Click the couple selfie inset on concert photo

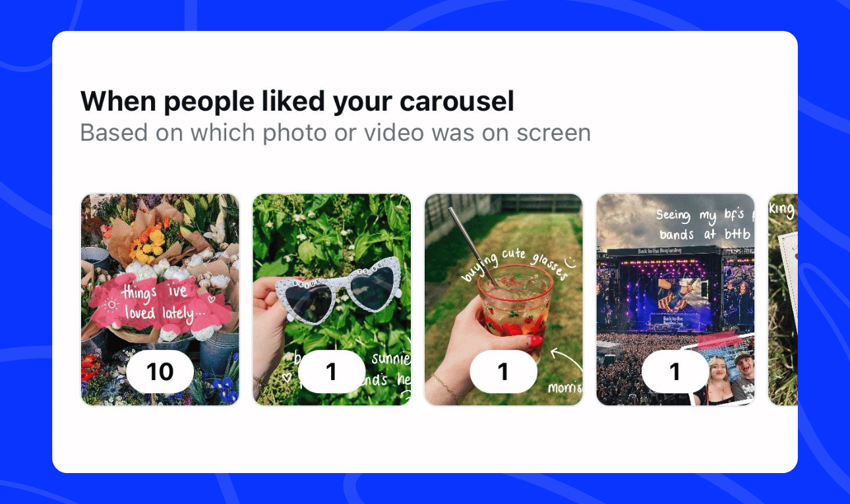click(723, 372)
